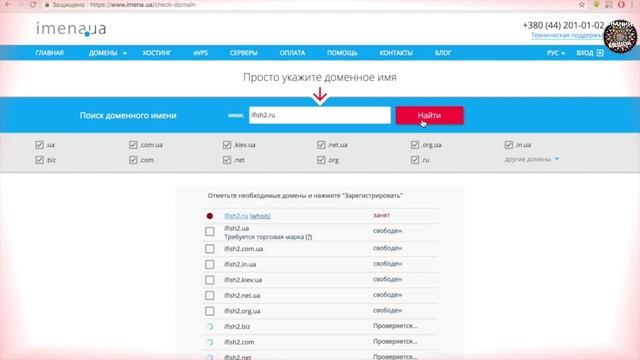
Task: Click 'свободен' status for ifish2.com.ua
Action: pyautogui.click(x=387, y=248)
